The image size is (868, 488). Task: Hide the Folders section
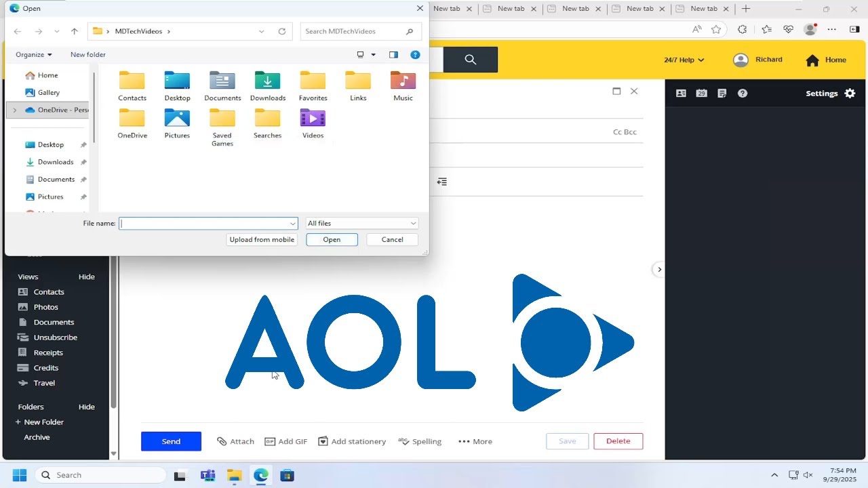click(x=86, y=407)
